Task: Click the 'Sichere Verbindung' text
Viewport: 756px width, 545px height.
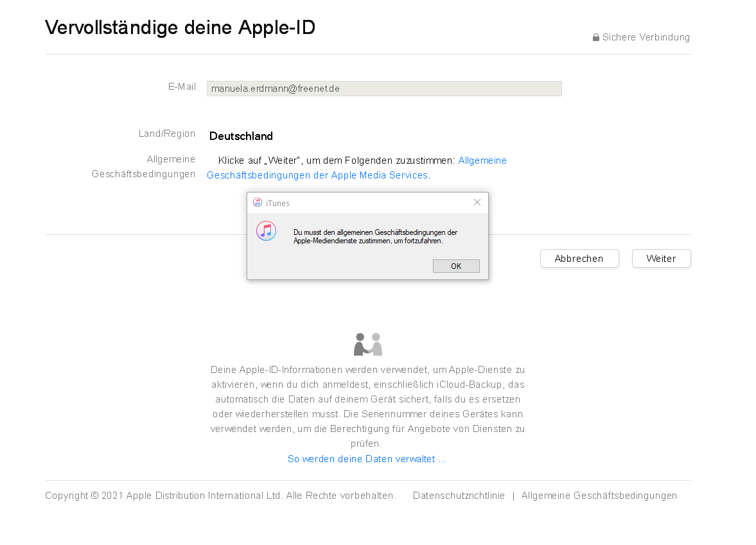Action: click(646, 37)
